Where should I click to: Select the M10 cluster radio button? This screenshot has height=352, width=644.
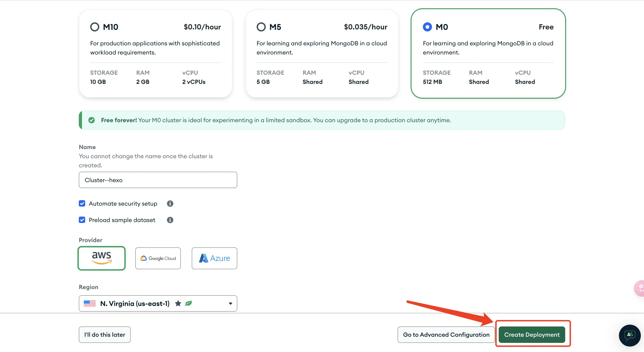tap(95, 27)
